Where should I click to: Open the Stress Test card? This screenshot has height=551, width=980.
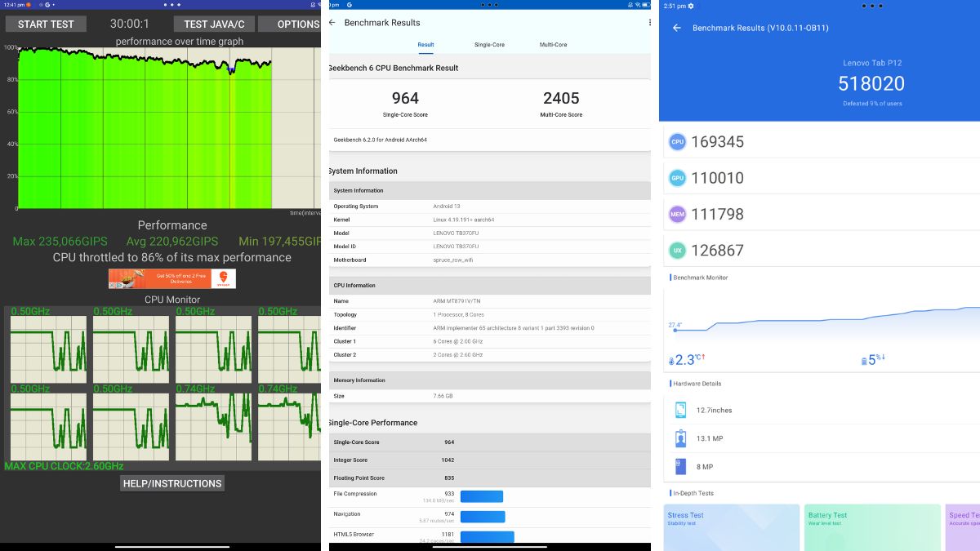731,527
